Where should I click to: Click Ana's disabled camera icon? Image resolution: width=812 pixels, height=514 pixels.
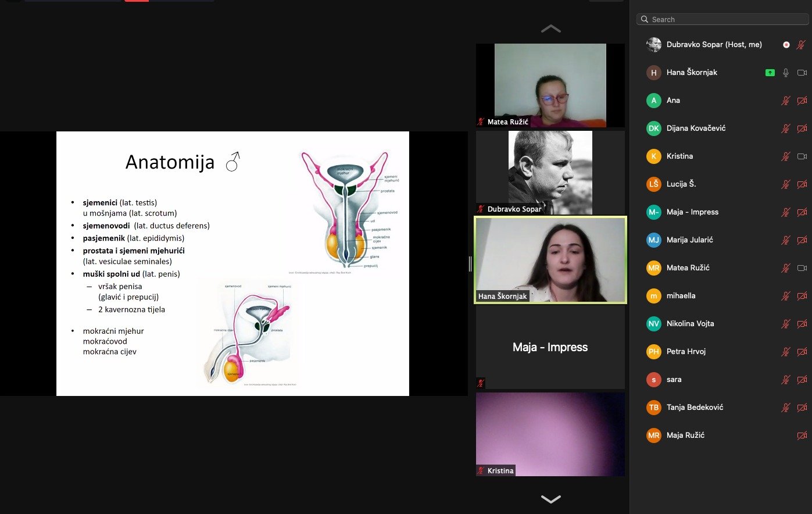[x=802, y=101]
